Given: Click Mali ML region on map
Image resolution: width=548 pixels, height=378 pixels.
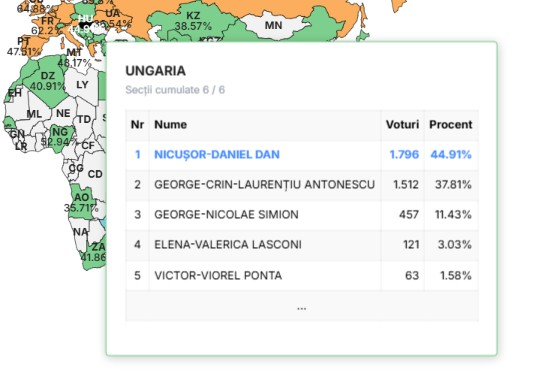Looking at the screenshot, I should tap(34, 114).
